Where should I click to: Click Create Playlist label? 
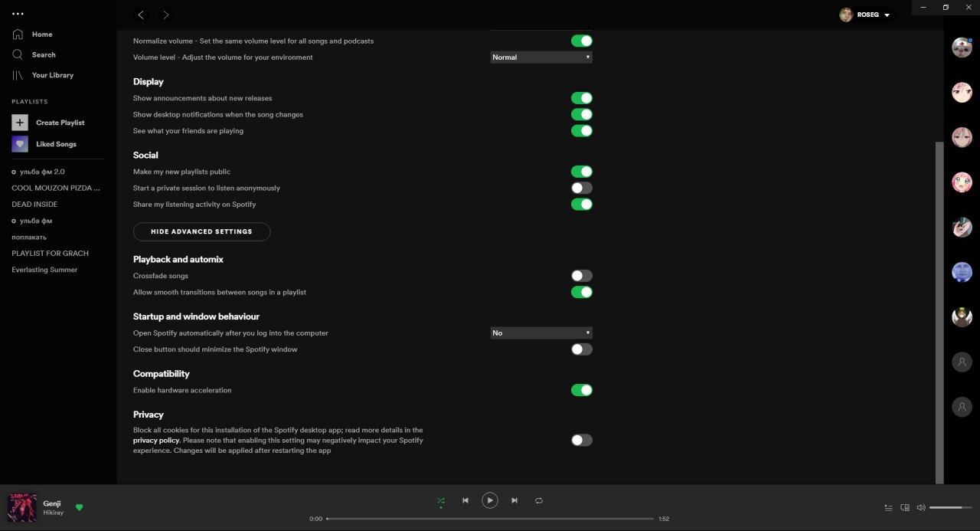click(60, 123)
